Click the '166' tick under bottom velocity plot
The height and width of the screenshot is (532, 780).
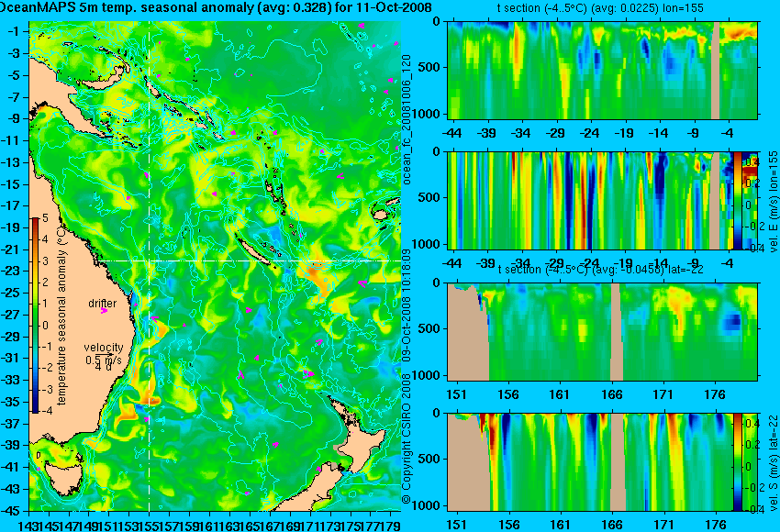pos(612,525)
